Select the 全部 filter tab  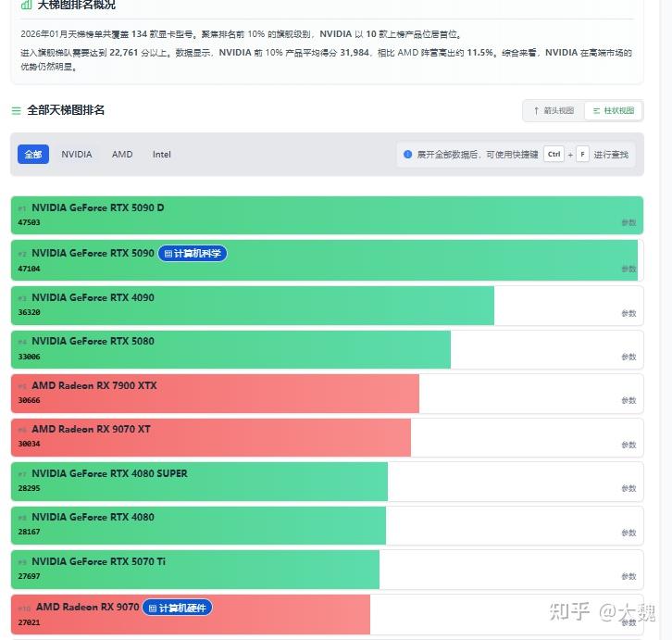33,155
